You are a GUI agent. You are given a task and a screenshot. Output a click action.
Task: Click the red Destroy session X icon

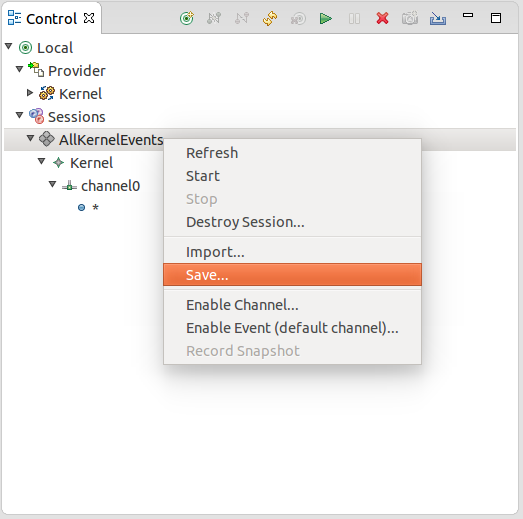(x=382, y=18)
